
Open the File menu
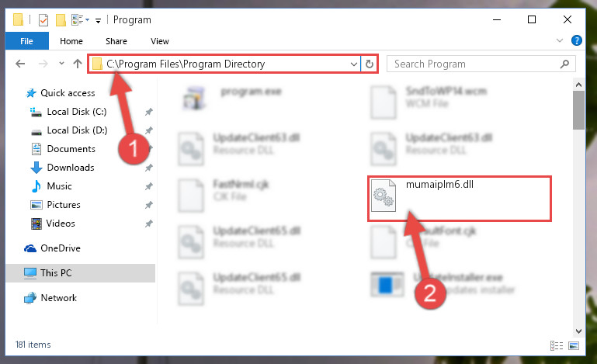(x=26, y=40)
